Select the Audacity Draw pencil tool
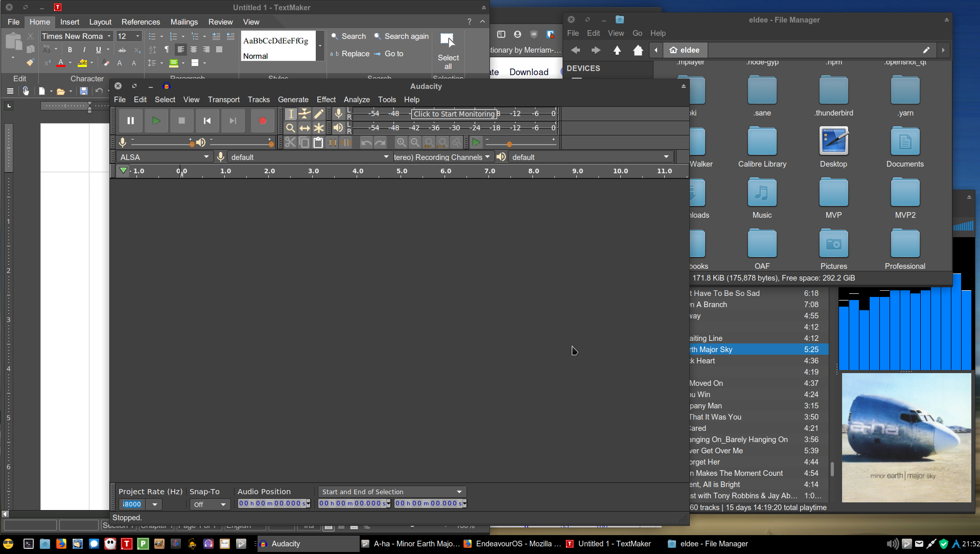Image resolution: width=980 pixels, height=554 pixels. coord(318,114)
